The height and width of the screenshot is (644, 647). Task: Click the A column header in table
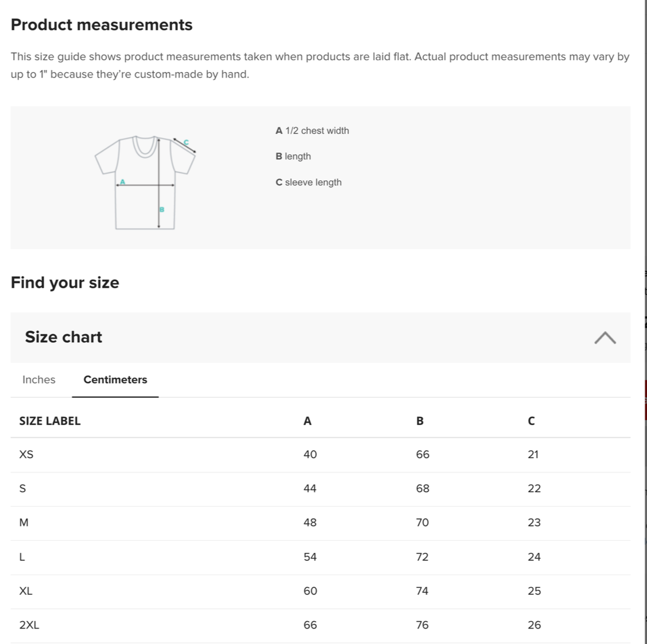coord(307,421)
